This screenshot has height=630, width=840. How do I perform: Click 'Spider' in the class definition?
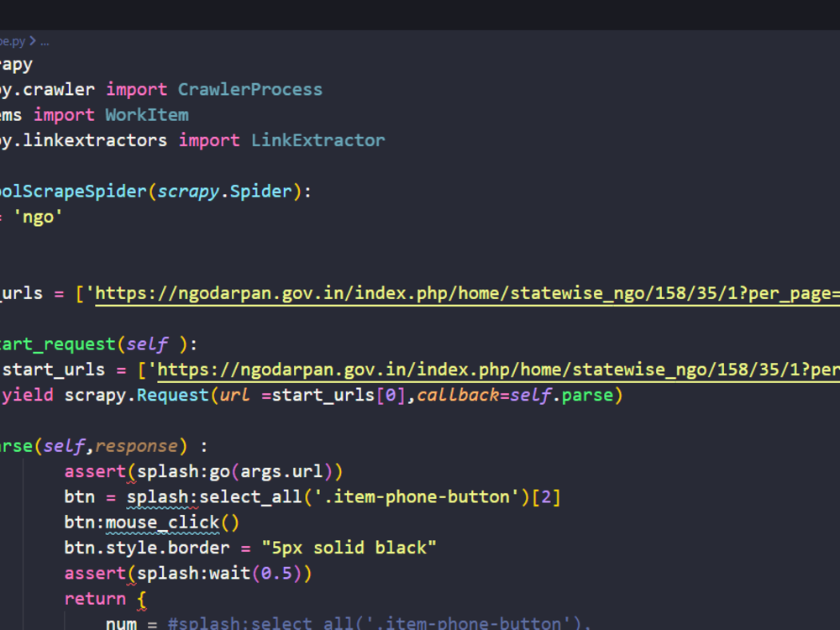(x=261, y=192)
